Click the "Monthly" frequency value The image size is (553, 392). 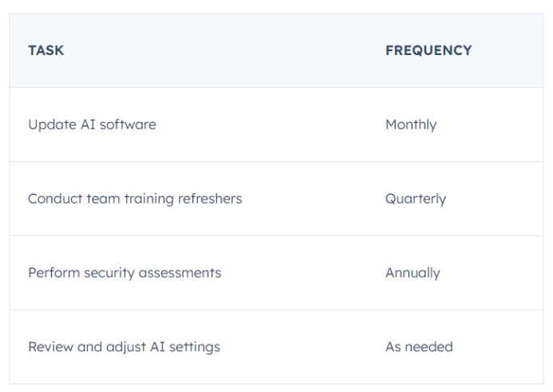click(x=411, y=125)
